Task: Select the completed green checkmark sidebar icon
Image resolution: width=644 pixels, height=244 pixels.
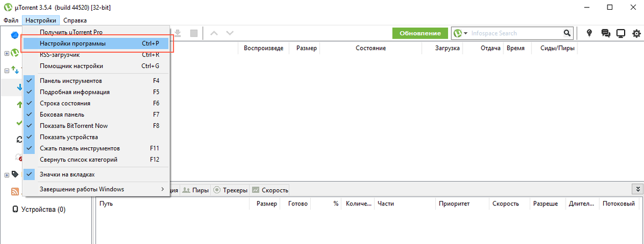Action: (x=19, y=123)
